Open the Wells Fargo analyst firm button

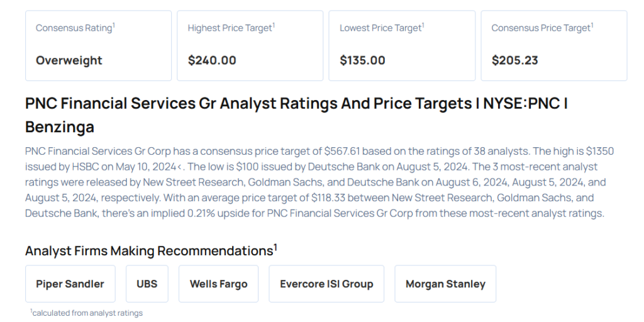pos(219,284)
